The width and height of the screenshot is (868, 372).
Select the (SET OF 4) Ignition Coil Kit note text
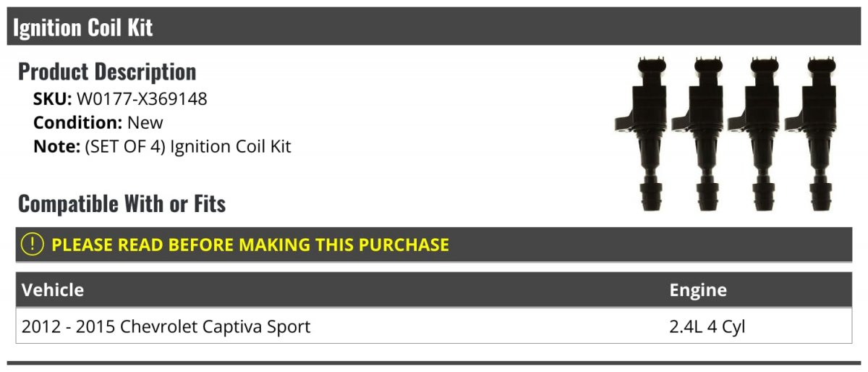pos(187,146)
